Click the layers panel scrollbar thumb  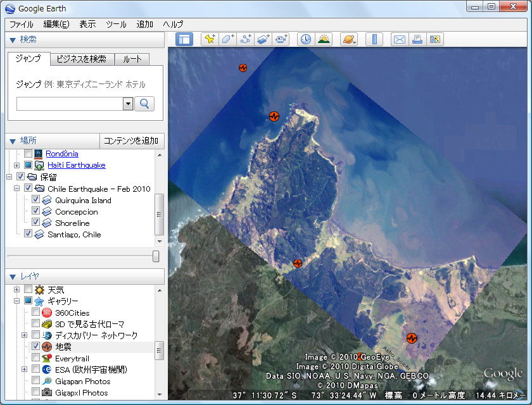click(x=159, y=351)
